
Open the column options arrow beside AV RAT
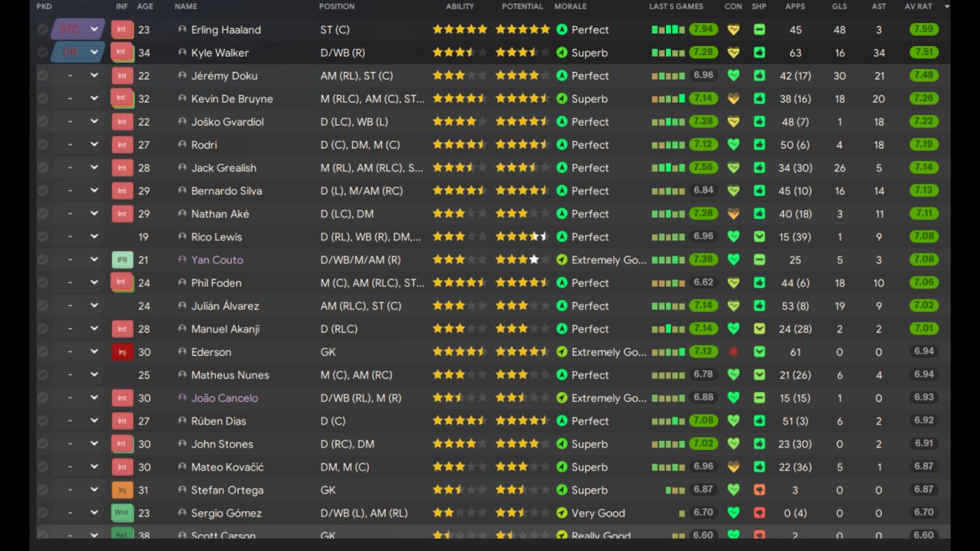pos(947,6)
